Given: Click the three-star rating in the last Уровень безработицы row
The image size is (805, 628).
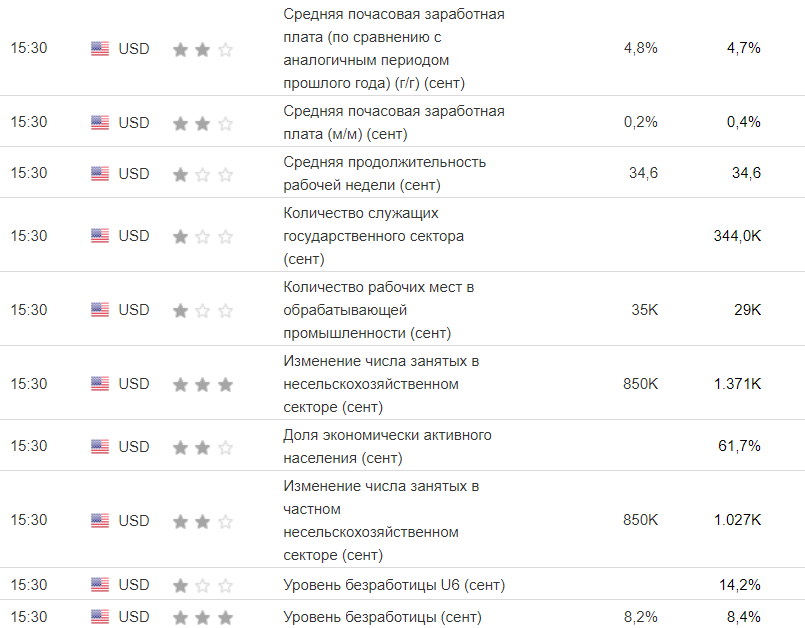Looking at the screenshot, I should tap(203, 617).
